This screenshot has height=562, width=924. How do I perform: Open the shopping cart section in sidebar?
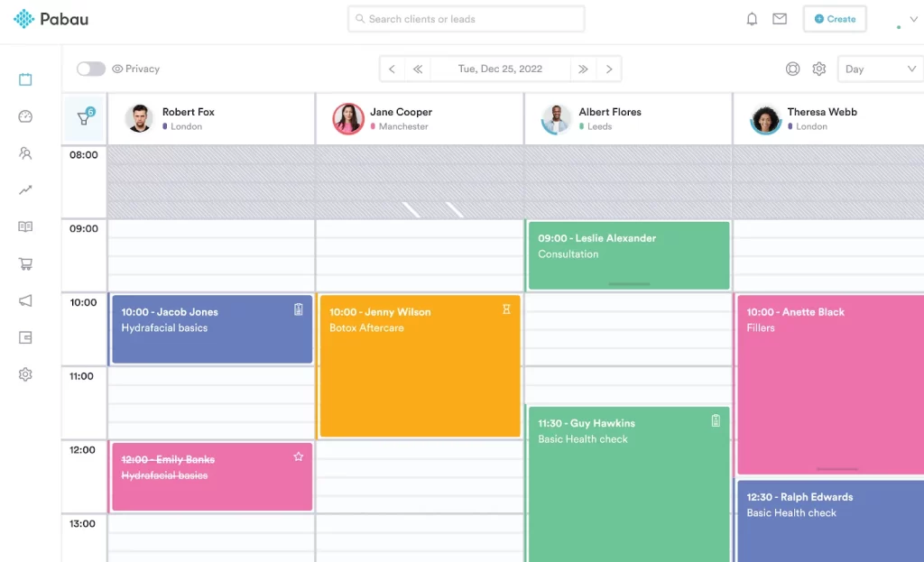click(24, 263)
